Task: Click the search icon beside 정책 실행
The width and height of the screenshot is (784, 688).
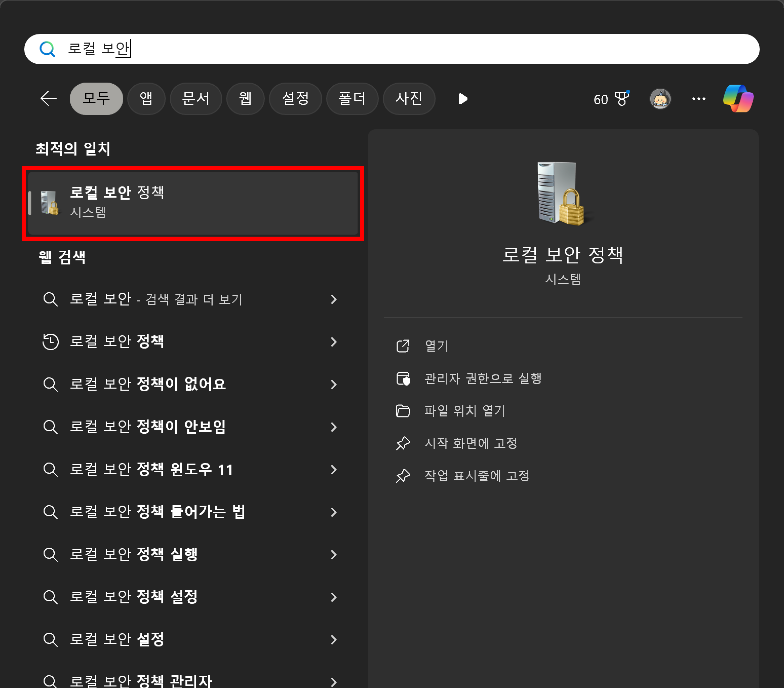Action: point(50,555)
